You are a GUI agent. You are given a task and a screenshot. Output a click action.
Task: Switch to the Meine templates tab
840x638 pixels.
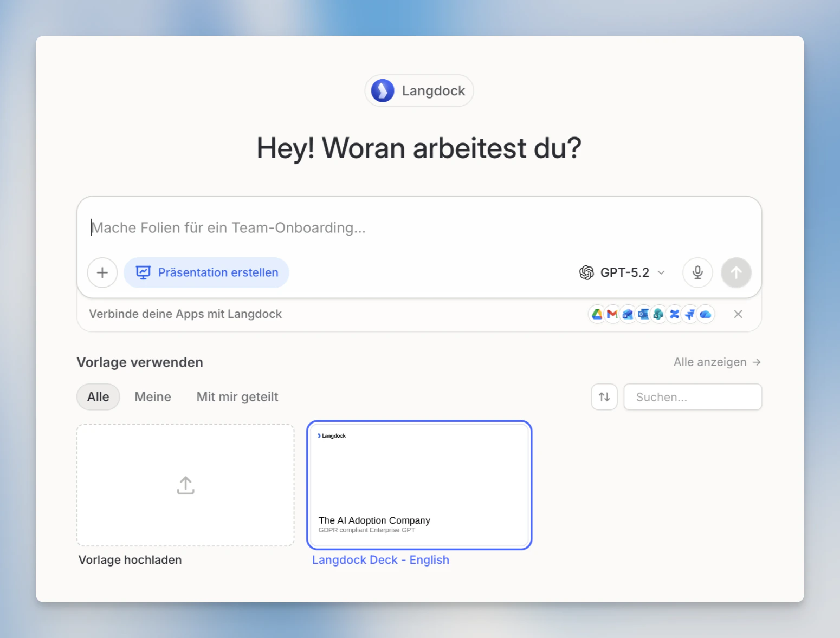click(x=152, y=396)
